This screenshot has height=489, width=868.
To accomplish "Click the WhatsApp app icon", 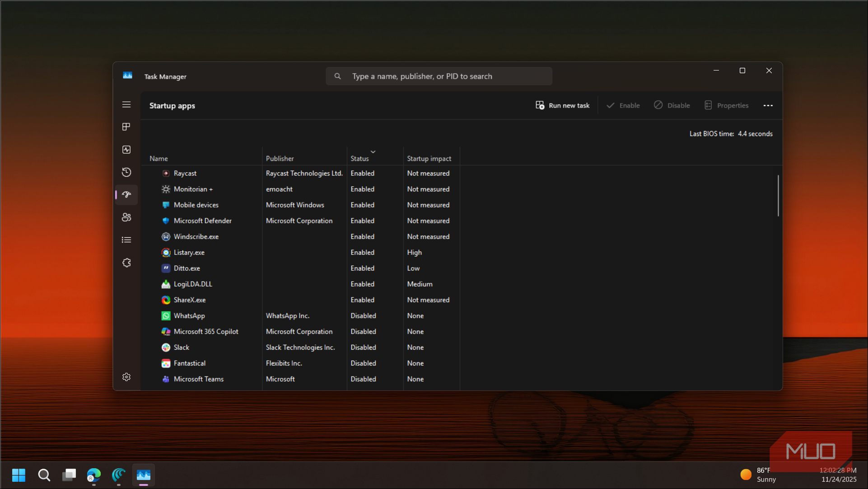I will click(x=166, y=316).
